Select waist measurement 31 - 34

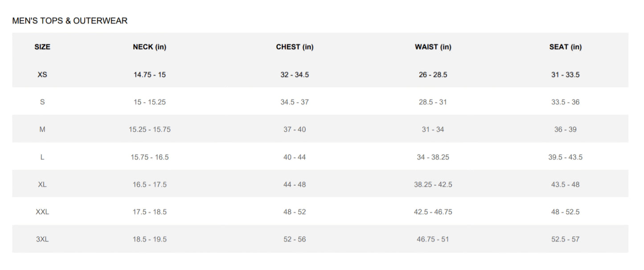coord(433,129)
